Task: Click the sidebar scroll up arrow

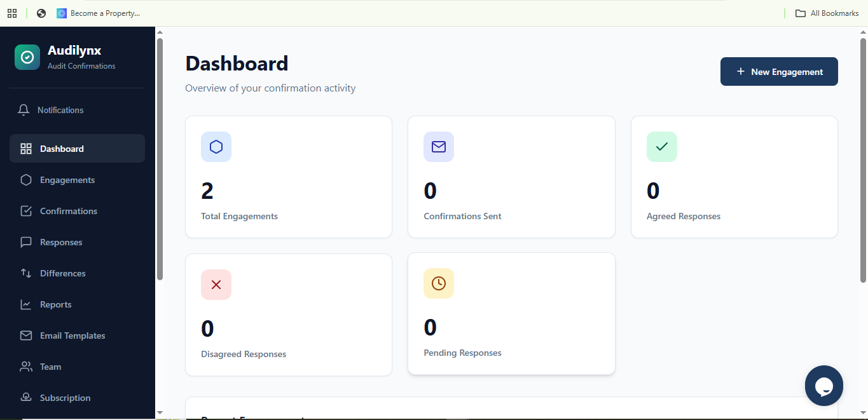Action: (x=160, y=32)
